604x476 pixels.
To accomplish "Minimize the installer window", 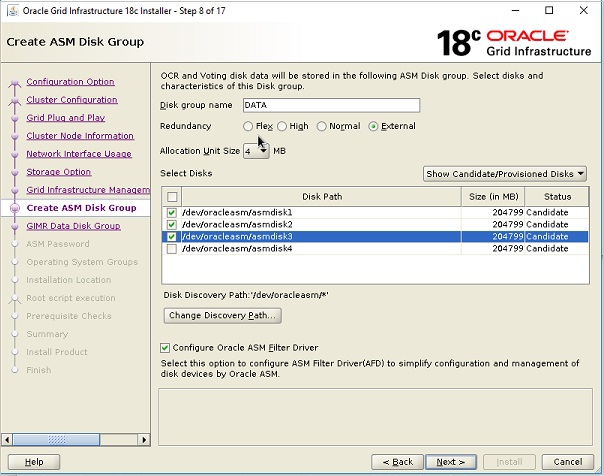I will [515, 11].
